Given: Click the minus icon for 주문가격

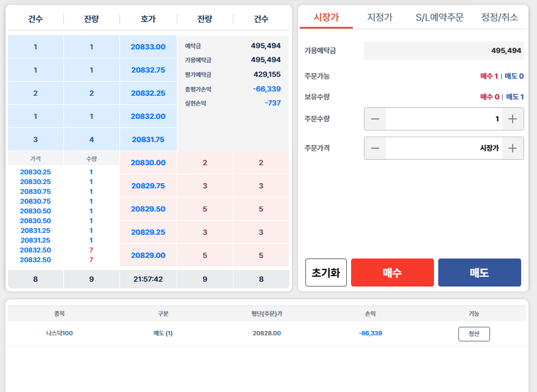Looking at the screenshot, I should [375, 148].
